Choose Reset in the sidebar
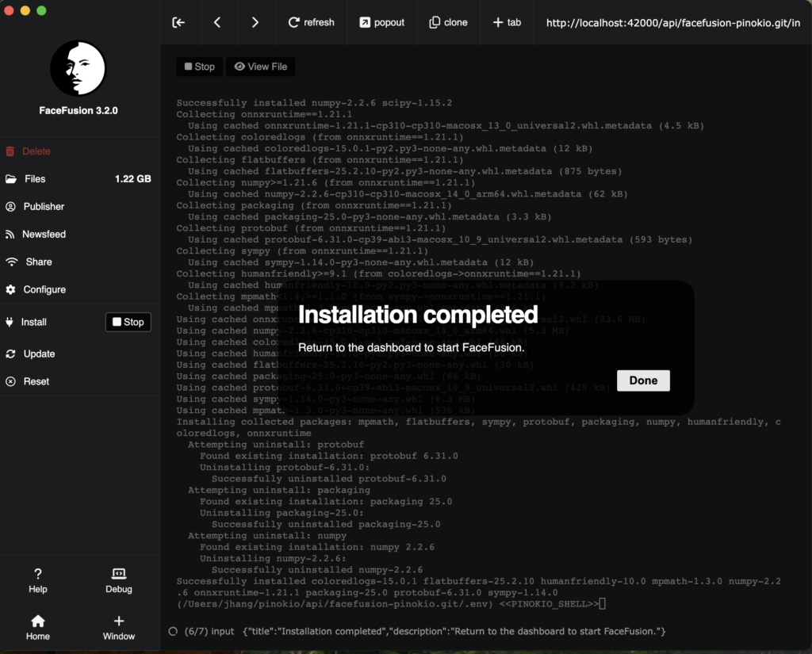The width and height of the screenshot is (812, 654). pyautogui.click(x=36, y=381)
